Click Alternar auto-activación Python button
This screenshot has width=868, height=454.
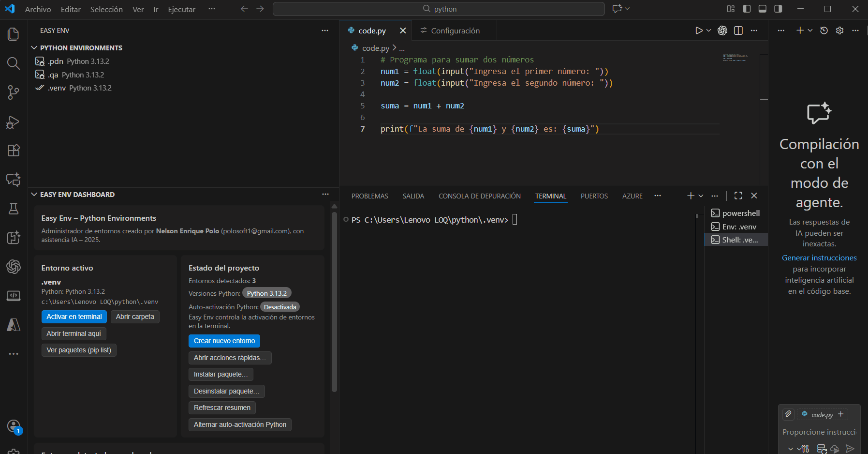240,424
